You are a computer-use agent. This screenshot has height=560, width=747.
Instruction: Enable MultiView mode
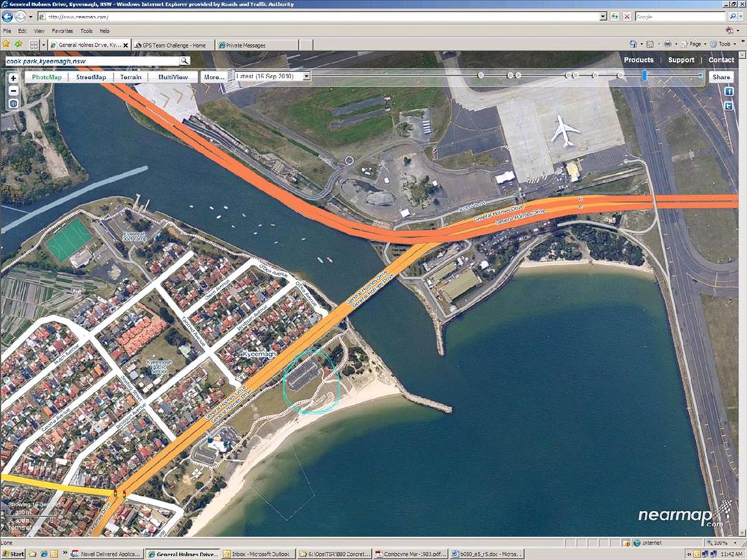172,77
